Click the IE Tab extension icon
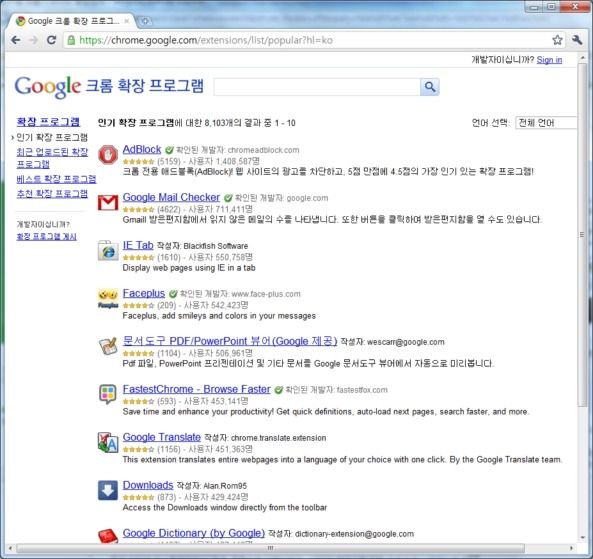The width and height of the screenshot is (593, 559). point(108,250)
